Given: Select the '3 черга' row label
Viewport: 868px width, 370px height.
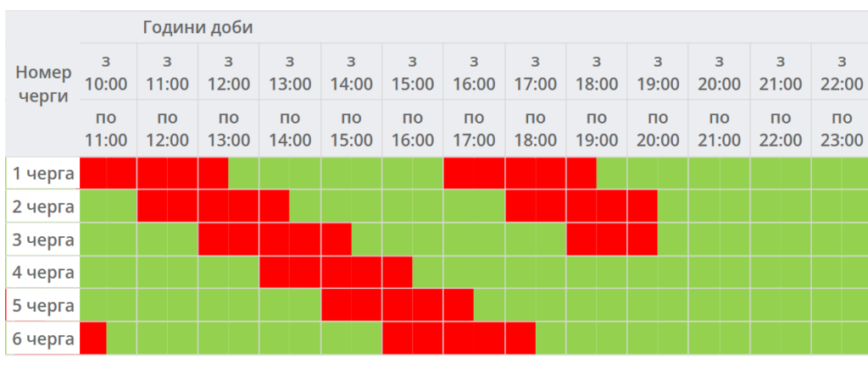Looking at the screenshot, I should (42, 240).
